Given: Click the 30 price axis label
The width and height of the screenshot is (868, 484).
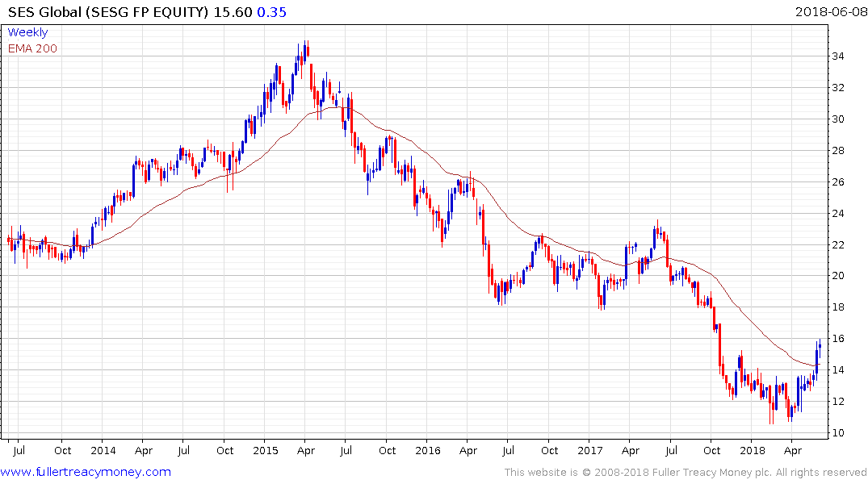Looking at the screenshot, I should click(x=837, y=119).
